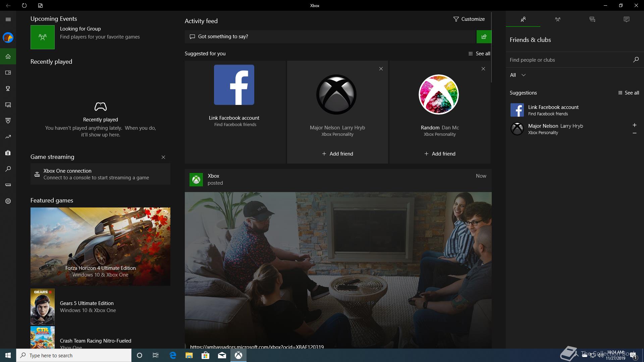644x362 pixels.
Task: Open the profile avatar picture
Action: click(x=8, y=38)
